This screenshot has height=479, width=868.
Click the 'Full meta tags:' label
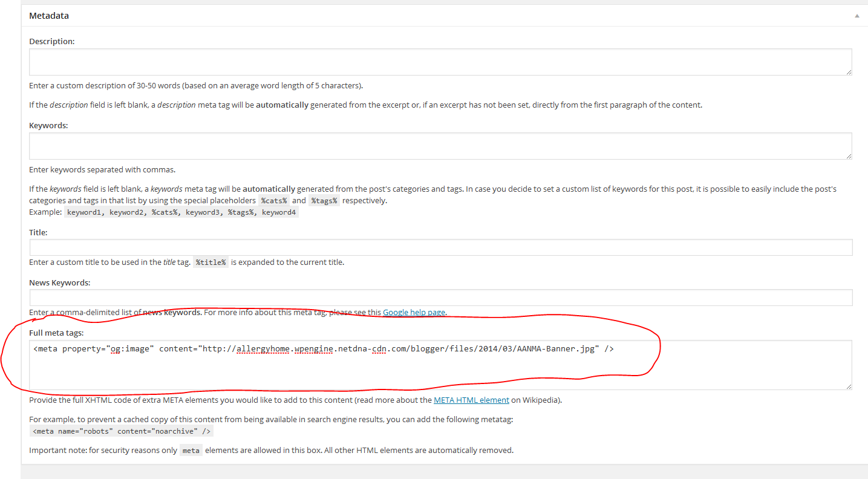(56, 333)
